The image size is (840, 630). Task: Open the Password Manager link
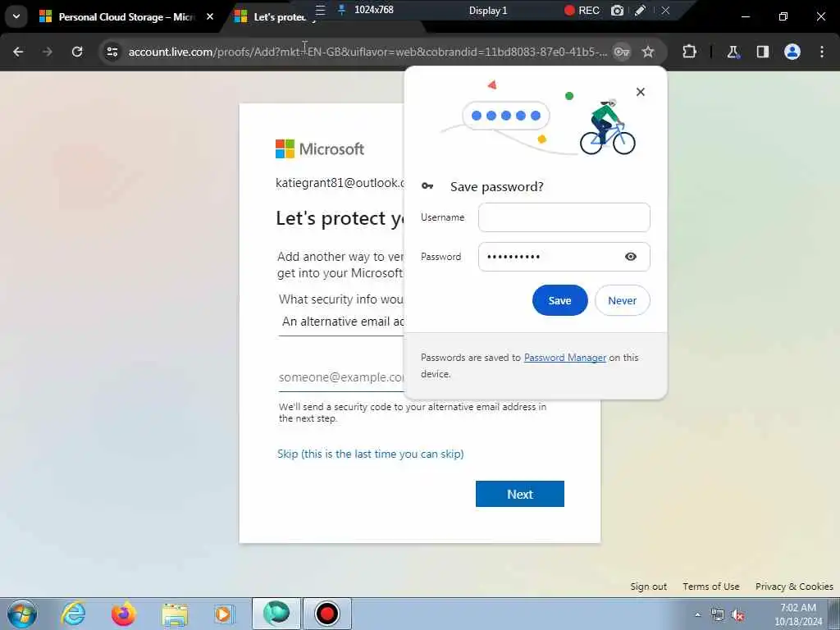pyautogui.click(x=564, y=358)
